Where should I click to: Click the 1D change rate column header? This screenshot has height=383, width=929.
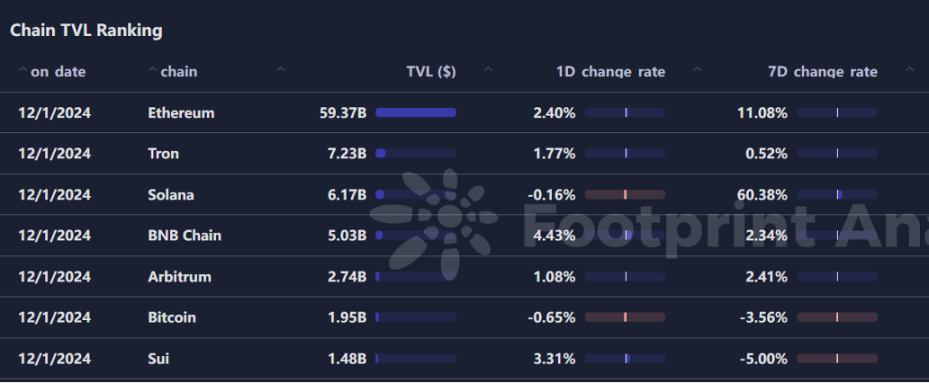pos(610,72)
